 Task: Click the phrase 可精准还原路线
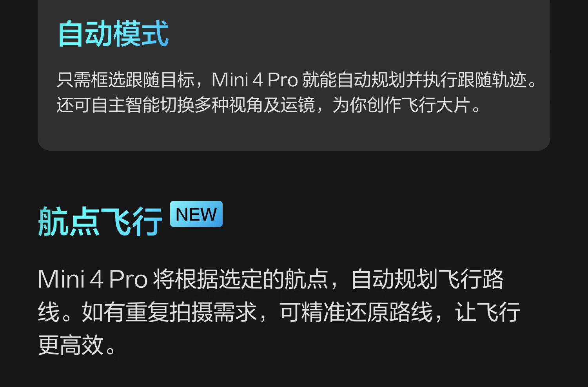[356, 312]
